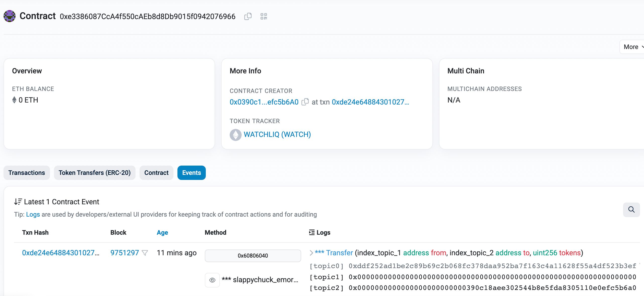Click the Transfer event name link
Screen dimensions: 644x296
(x=340, y=253)
